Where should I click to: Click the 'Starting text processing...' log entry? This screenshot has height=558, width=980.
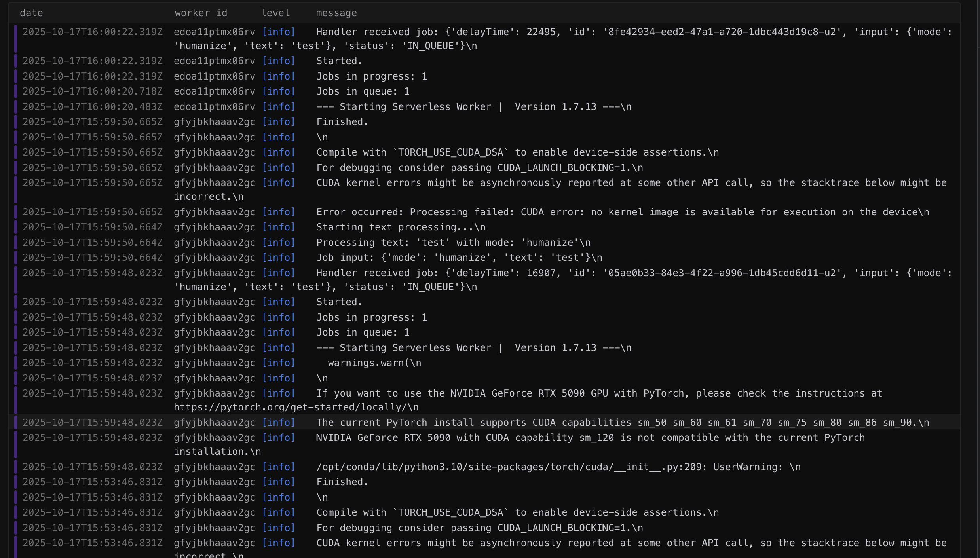[401, 227]
